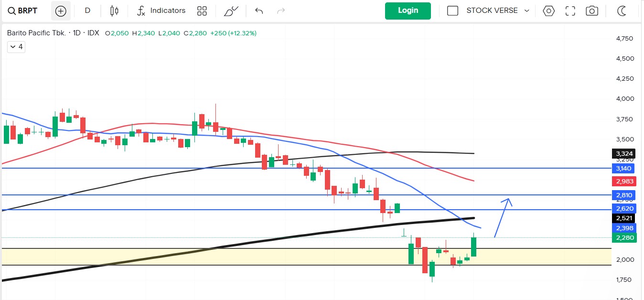Open chart settings hexagon icon
Image resolution: width=644 pixels, height=300 pixels.
tap(549, 11)
